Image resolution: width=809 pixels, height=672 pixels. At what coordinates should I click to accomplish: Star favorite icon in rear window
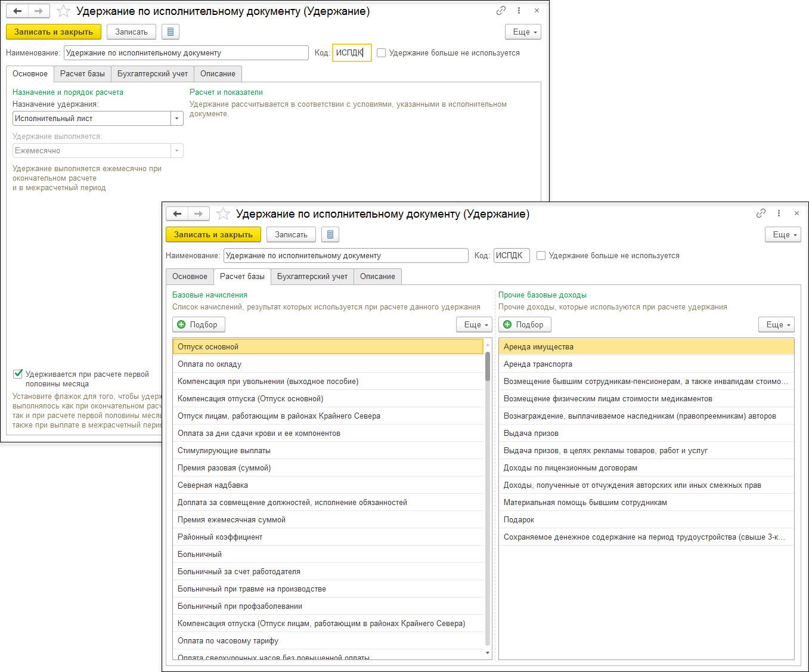63,11
